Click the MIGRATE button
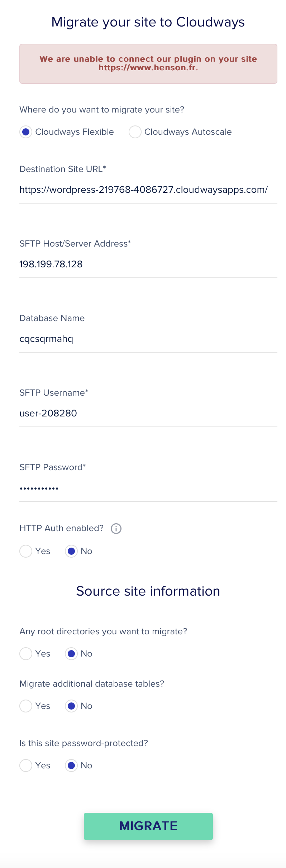The width and height of the screenshot is (286, 868). coord(148,826)
